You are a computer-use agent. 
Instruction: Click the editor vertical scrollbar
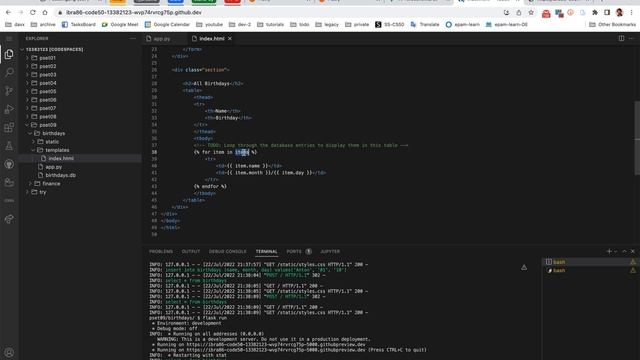[x=637, y=139]
